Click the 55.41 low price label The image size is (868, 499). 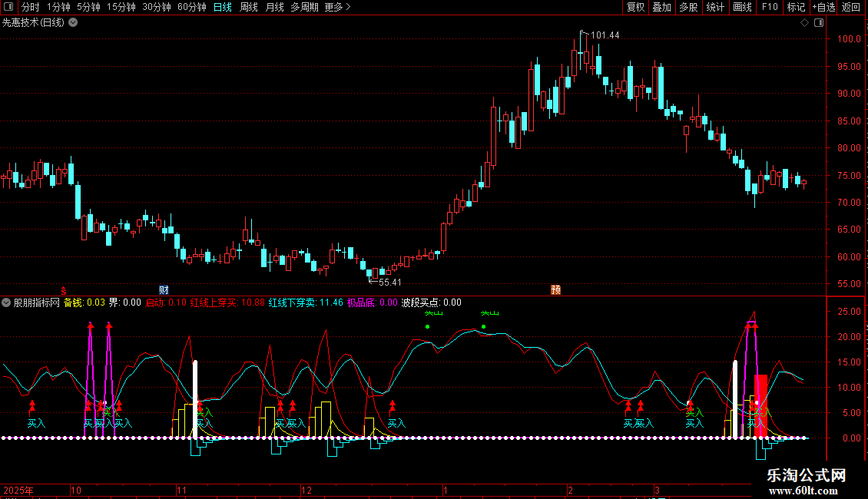click(x=389, y=283)
